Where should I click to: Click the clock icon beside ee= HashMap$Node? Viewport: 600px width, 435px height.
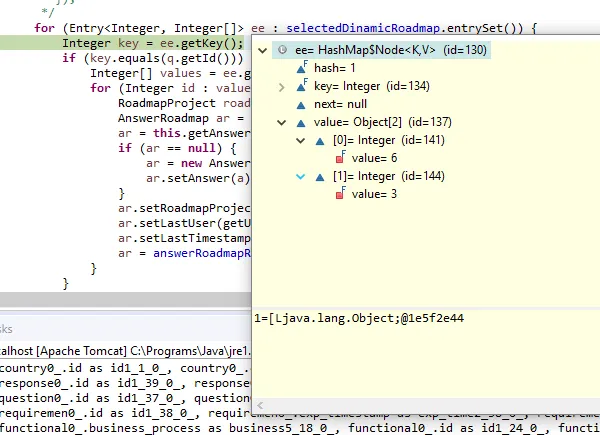tap(282, 50)
